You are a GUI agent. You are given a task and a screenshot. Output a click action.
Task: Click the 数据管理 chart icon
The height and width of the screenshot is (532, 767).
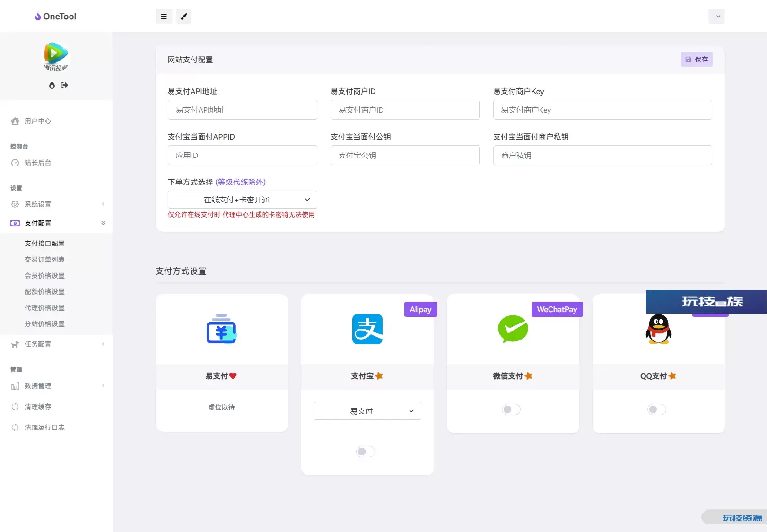[x=15, y=386]
